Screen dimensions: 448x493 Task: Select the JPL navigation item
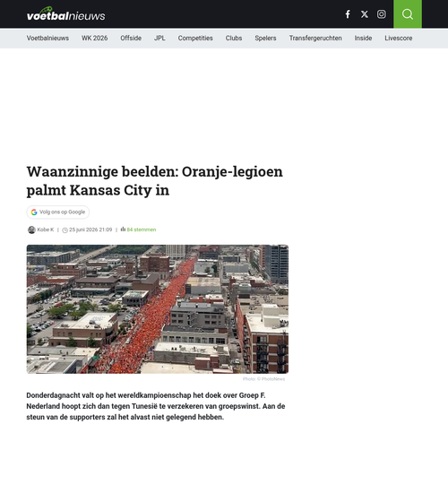pos(159,38)
